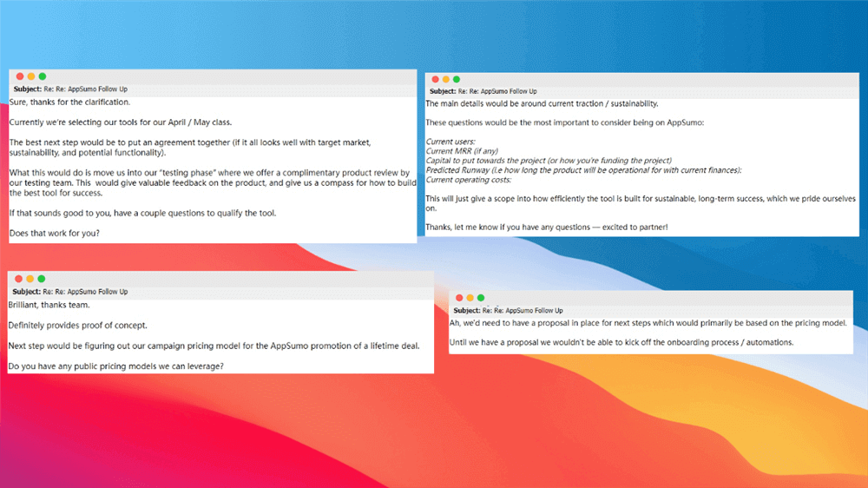The image size is (868, 488).
Task: Maximize the 'main details' traction email window
Action: (457, 80)
